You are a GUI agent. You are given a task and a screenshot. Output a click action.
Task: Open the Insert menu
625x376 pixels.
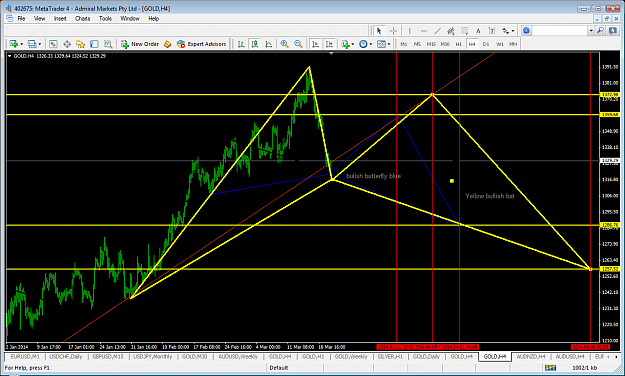pos(60,18)
